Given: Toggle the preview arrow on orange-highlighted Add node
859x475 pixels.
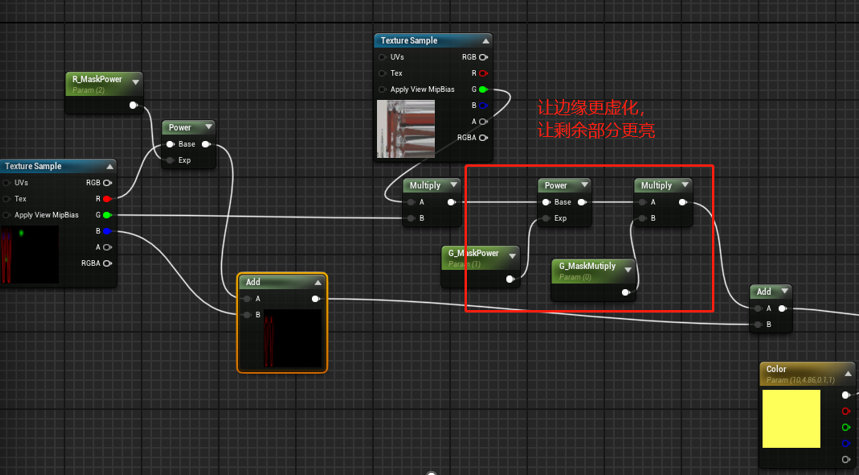Looking at the screenshot, I should [318, 282].
